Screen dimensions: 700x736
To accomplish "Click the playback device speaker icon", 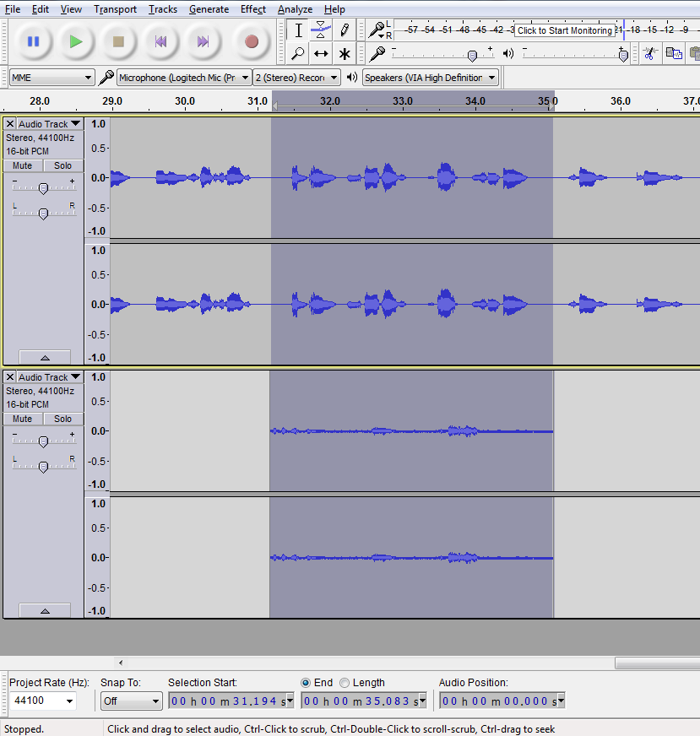I will pos(351,78).
